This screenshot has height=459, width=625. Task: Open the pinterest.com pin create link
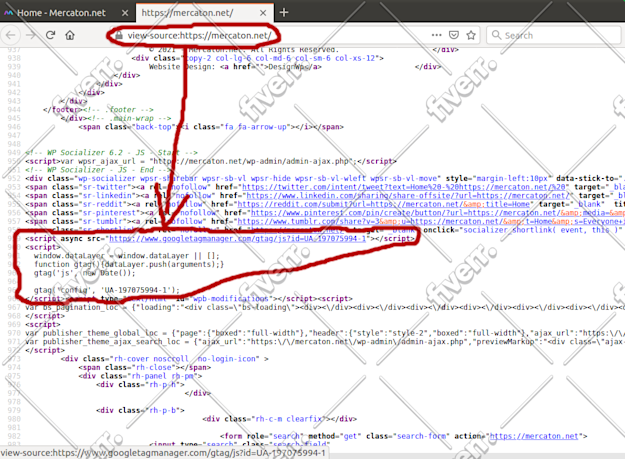coord(438,213)
